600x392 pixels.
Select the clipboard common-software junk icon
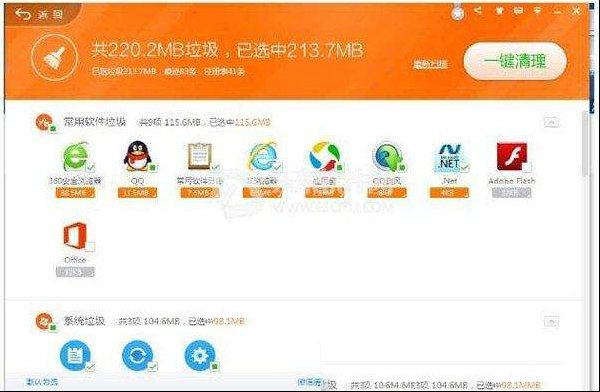click(199, 156)
